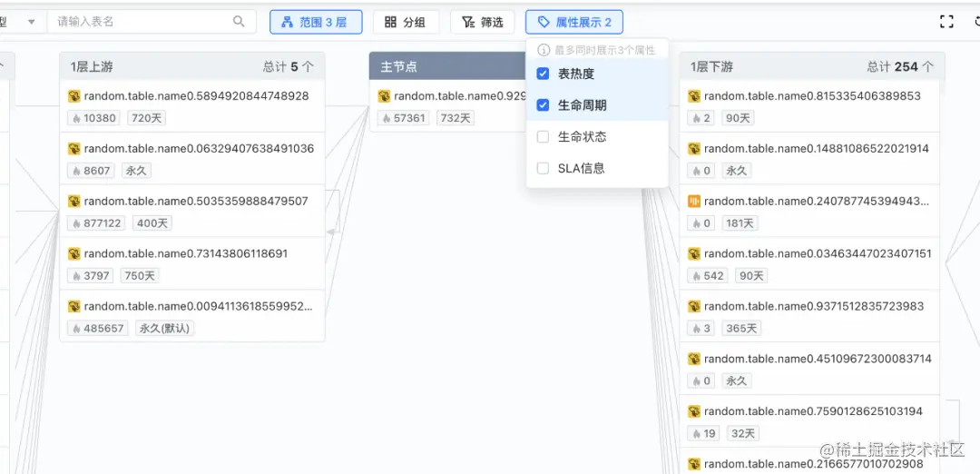Click the heat flame tag 542
This screenshot has width=980, height=474.
pyautogui.click(x=708, y=276)
